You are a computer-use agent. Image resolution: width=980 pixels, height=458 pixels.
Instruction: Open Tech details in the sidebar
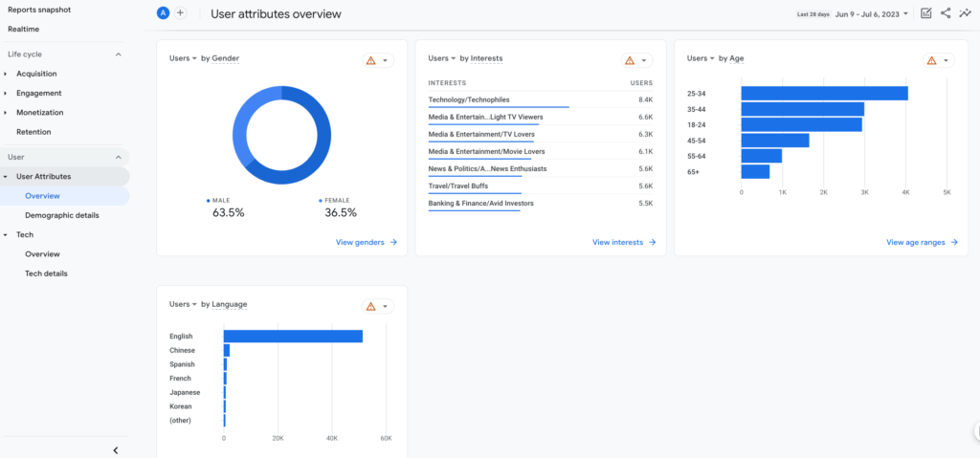tap(46, 273)
